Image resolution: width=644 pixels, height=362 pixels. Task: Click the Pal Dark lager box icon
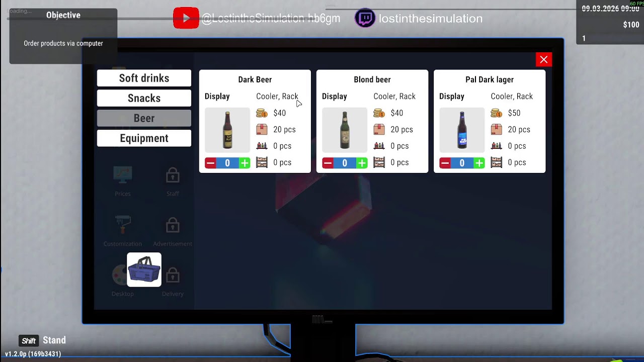(496, 129)
